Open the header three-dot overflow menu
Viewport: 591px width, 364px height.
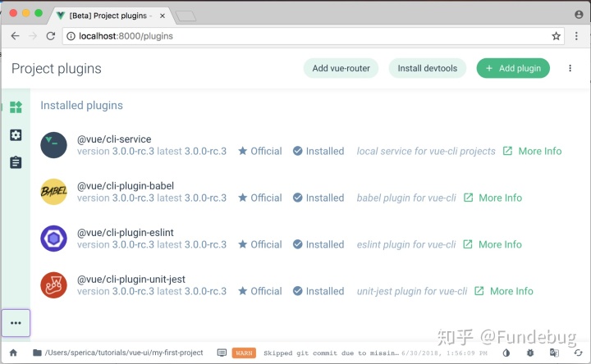coord(570,68)
